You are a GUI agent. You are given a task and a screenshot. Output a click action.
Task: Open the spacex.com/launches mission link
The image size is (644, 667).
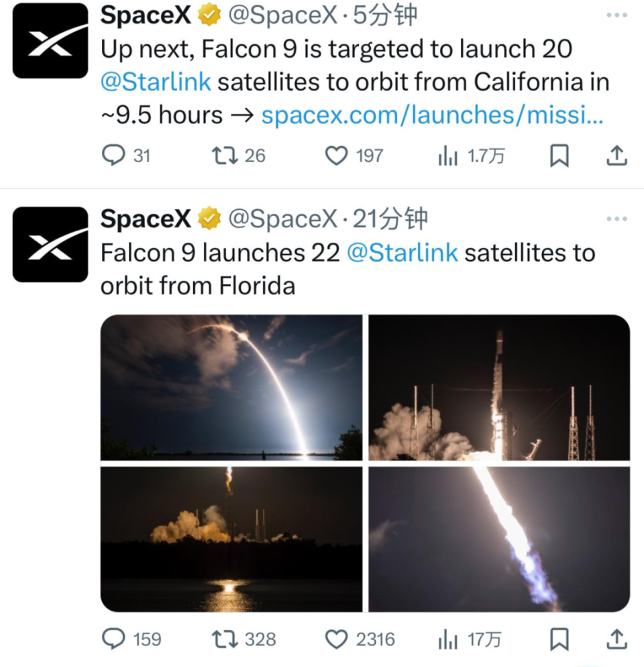(x=432, y=115)
